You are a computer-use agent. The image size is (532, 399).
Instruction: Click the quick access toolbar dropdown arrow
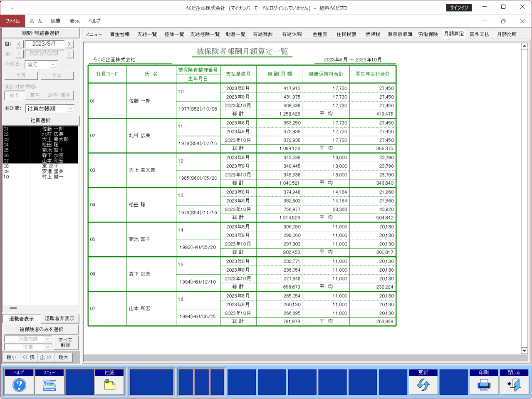[x=12, y=7]
